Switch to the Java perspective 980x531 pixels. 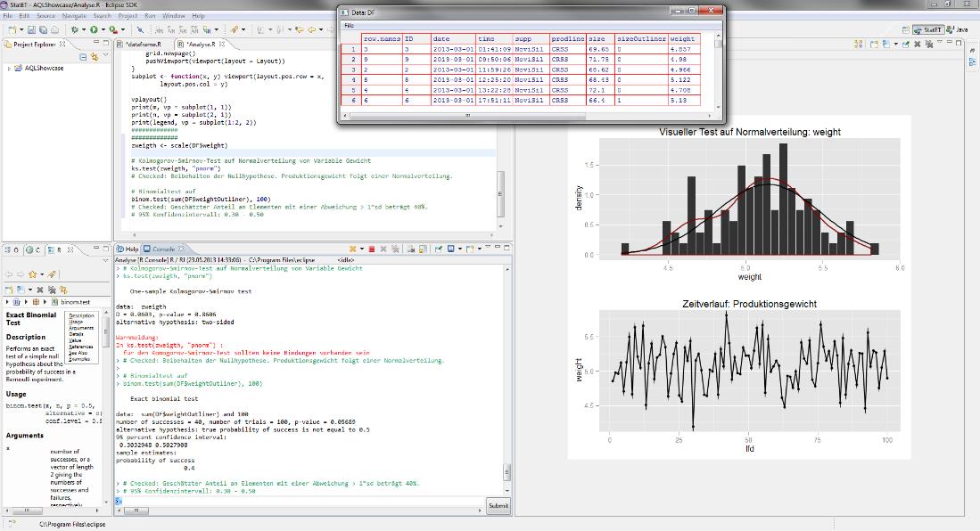pos(958,29)
